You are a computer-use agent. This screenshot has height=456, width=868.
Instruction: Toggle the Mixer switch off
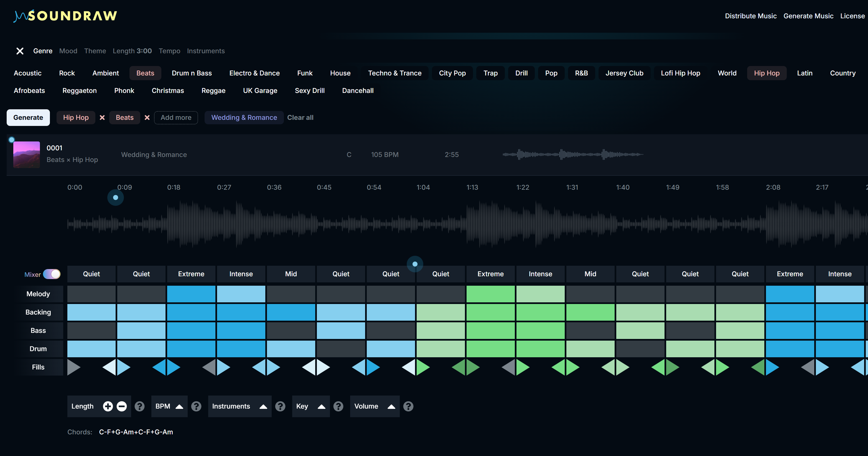pyautogui.click(x=52, y=274)
